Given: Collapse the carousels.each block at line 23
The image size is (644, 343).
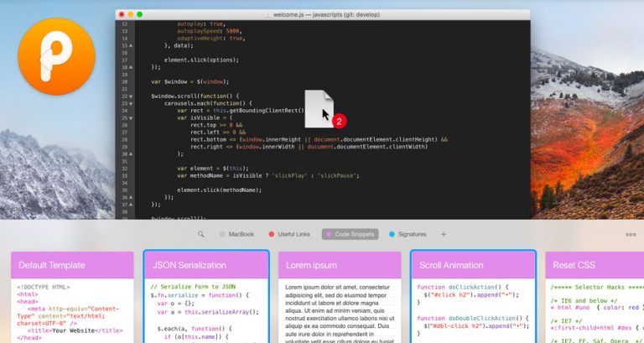Looking at the screenshot, I should point(130,103).
